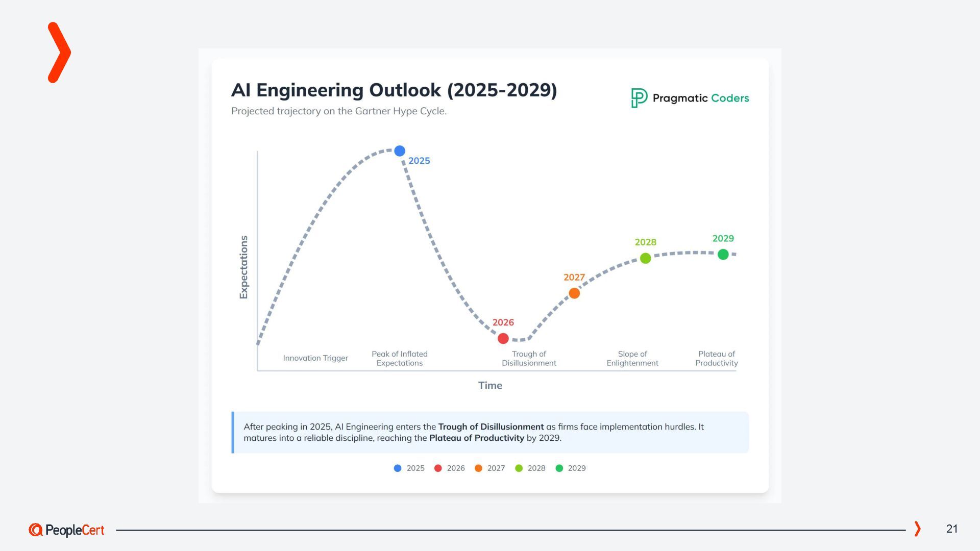Viewport: 980px width, 551px height.
Task: Click the PeopleCert logo in the footer
Action: tap(66, 530)
